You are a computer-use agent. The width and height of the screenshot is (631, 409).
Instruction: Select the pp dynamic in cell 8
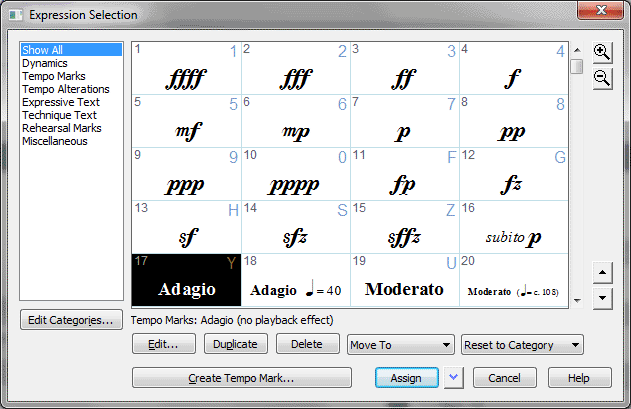513,121
